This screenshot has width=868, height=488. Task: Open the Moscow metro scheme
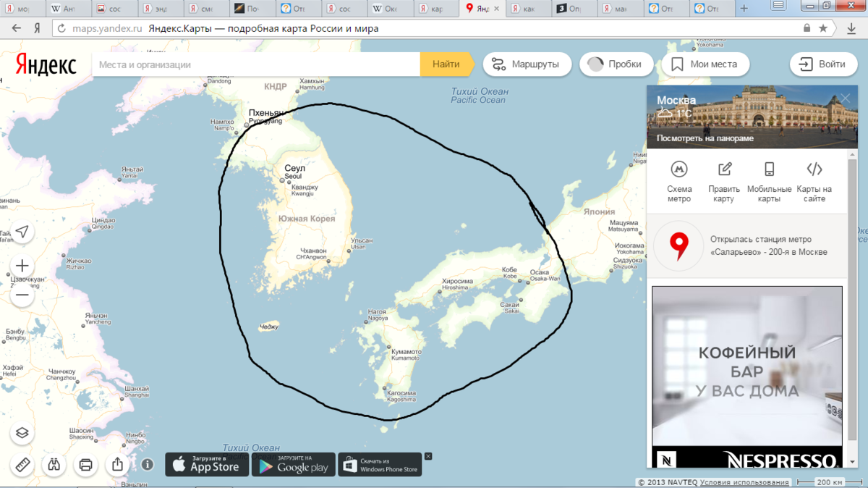click(679, 181)
